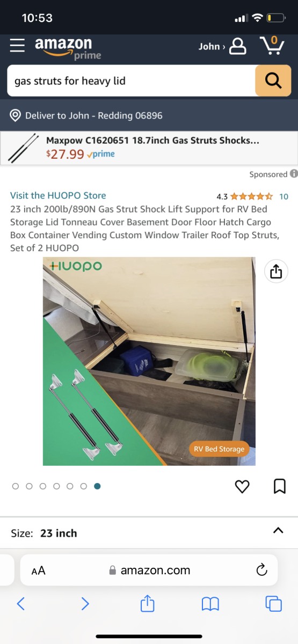
Task: Open John's account profile icon
Action: 237,46
